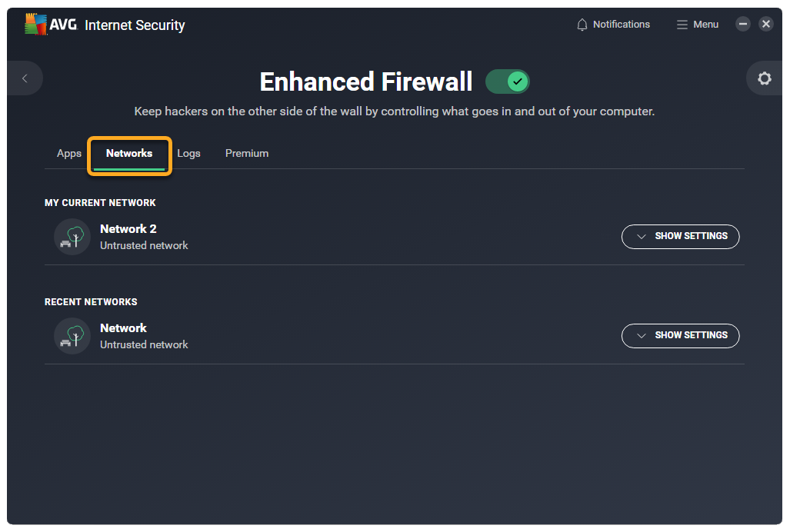
Task: Select the recent Network entry name
Action: pyautogui.click(x=123, y=328)
